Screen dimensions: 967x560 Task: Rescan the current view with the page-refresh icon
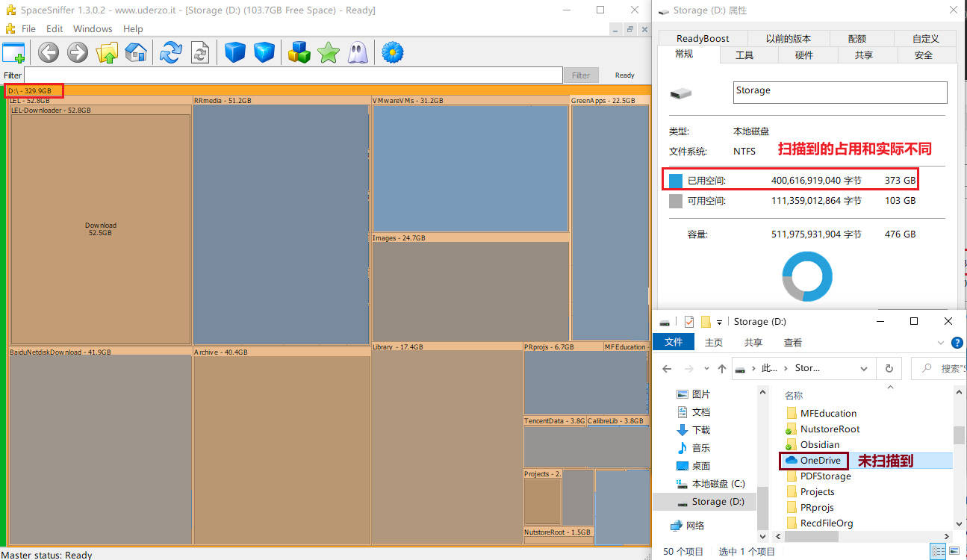[200, 52]
